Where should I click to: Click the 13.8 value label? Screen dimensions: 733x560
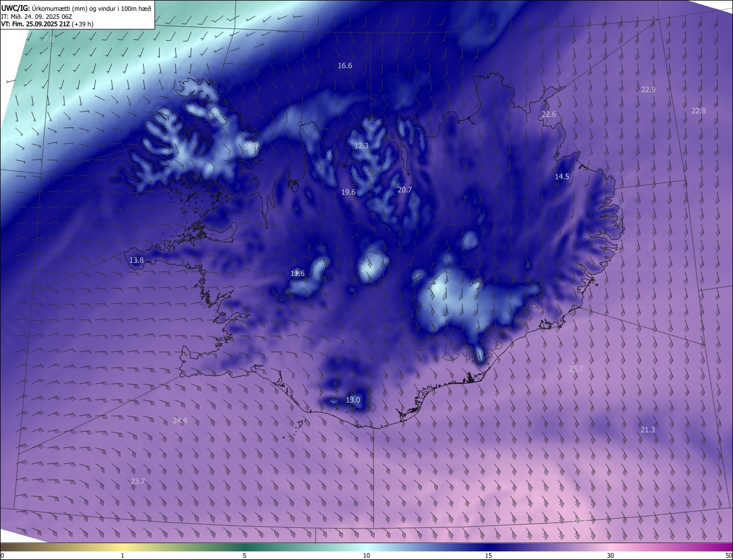pos(136,261)
